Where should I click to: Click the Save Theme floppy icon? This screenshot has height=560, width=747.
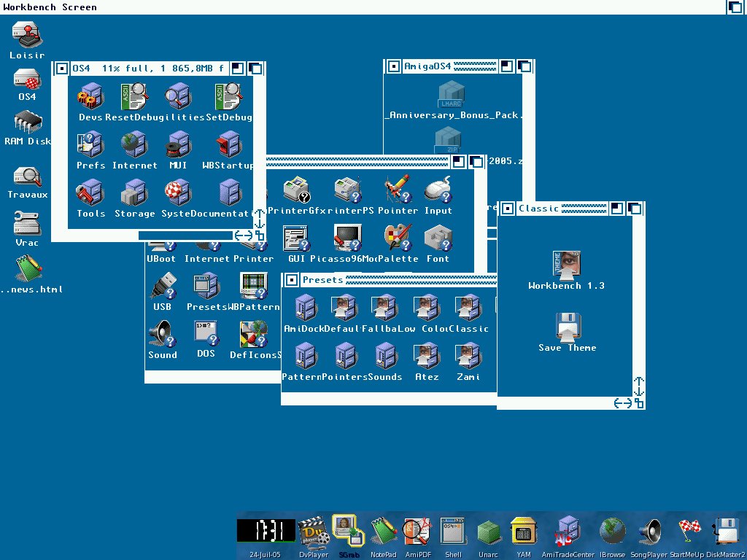[568, 327]
